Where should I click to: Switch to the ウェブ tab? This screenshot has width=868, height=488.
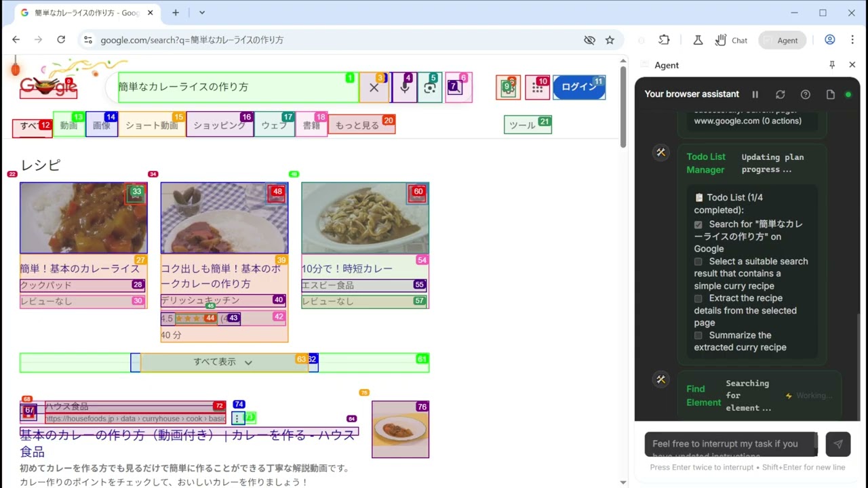(x=275, y=125)
